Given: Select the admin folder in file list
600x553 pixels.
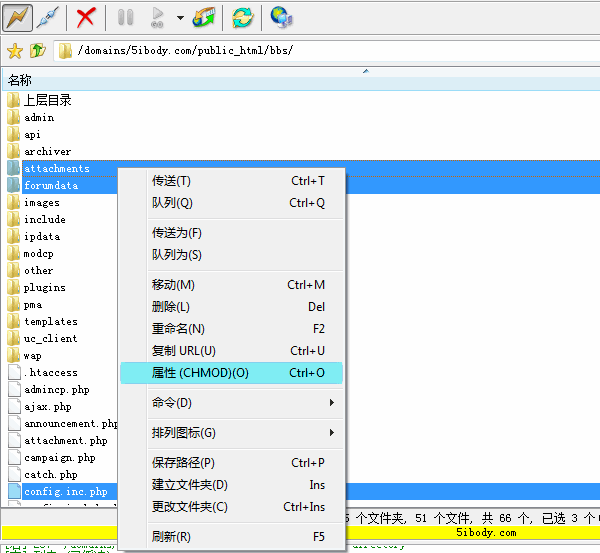Looking at the screenshot, I should click(x=39, y=117).
